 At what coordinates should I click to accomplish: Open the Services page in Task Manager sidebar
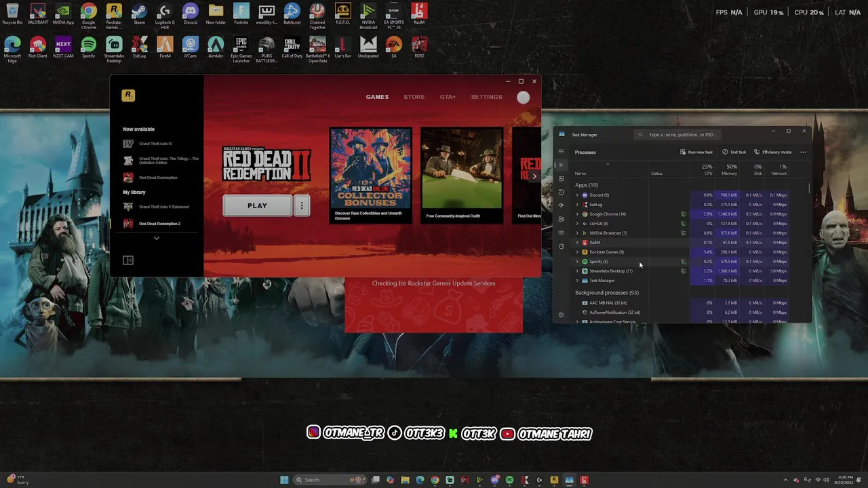(x=561, y=246)
